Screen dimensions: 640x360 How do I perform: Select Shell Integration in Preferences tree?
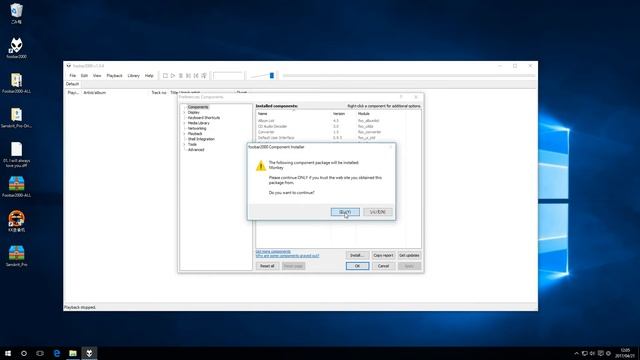(x=201, y=139)
